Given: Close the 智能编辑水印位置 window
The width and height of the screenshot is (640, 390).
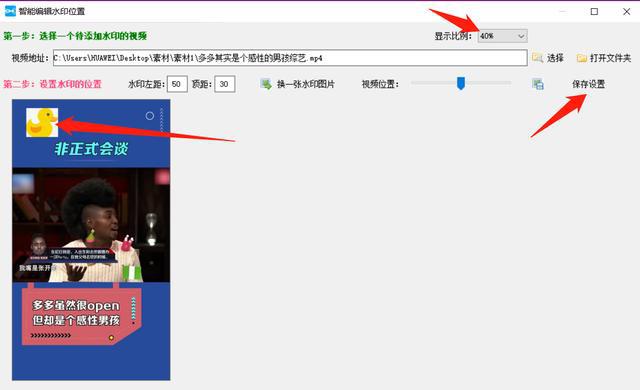Looking at the screenshot, I should [x=627, y=11].
